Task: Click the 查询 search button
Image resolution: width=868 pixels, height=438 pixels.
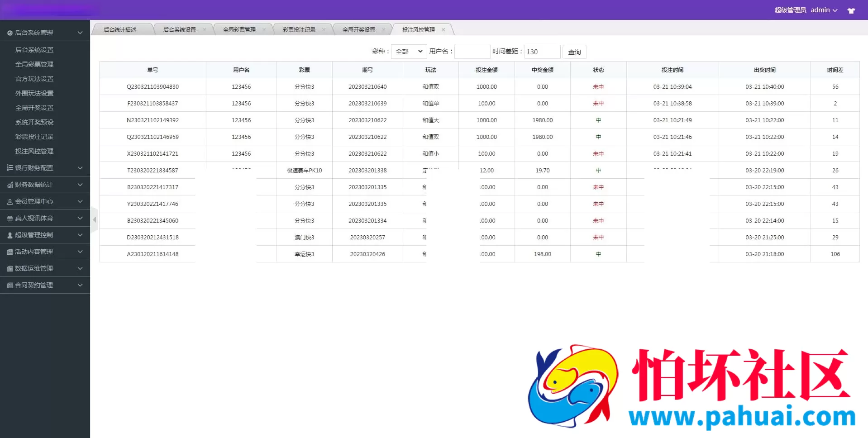Action: (574, 52)
